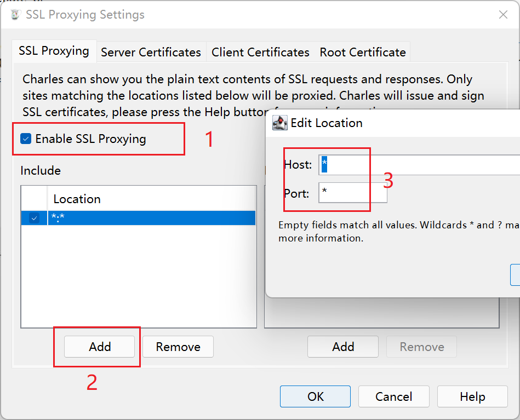Uncheck the *:* location entry checkbox

click(35, 218)
